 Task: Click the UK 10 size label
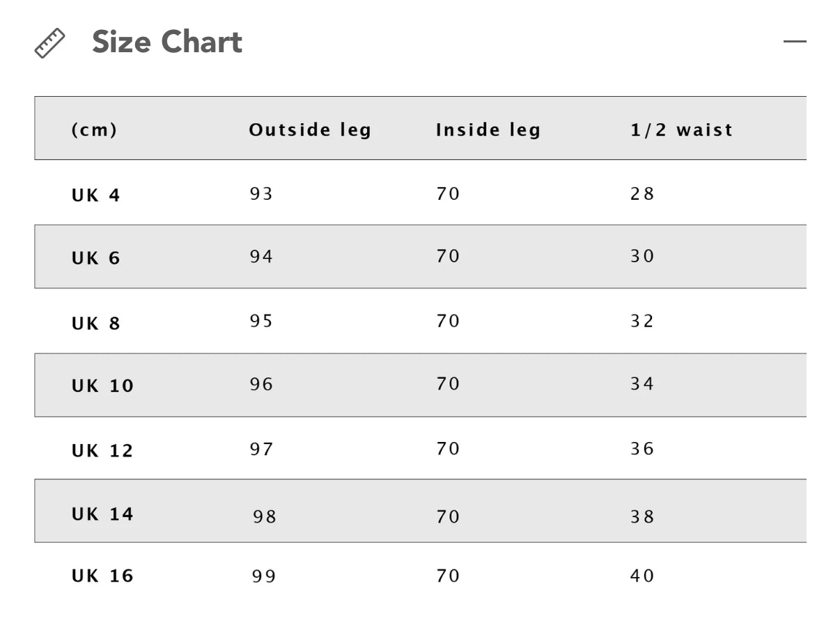point(102,386)
